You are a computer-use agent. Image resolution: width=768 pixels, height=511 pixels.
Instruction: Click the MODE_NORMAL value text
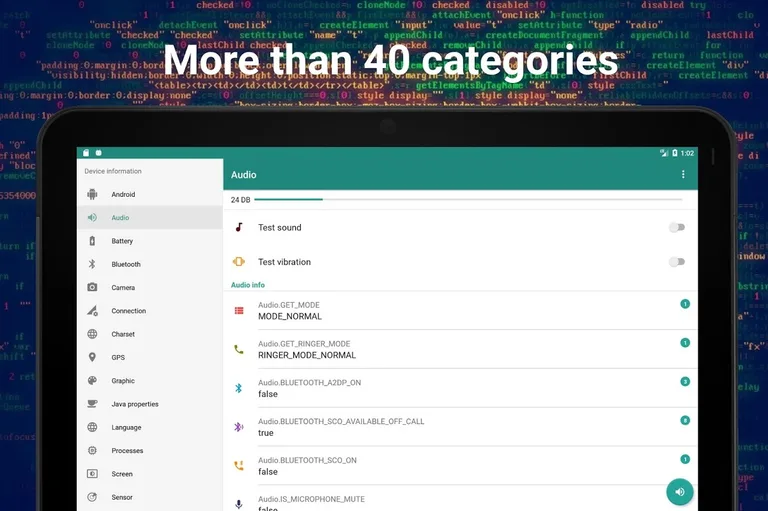[290, 316]
